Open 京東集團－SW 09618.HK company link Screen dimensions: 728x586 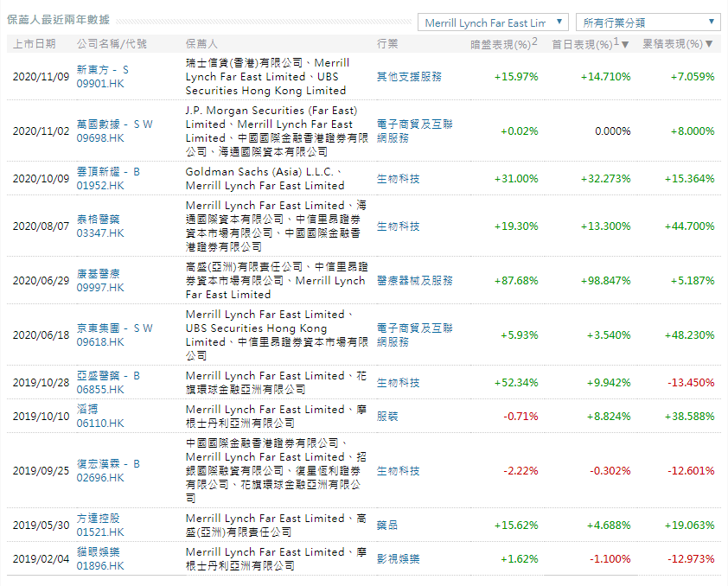click(x=115, y=334)
